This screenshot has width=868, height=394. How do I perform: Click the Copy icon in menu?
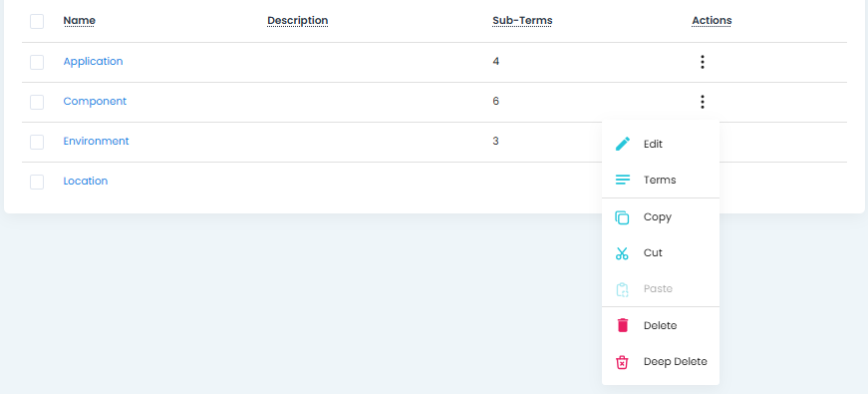tap(622, 217)
